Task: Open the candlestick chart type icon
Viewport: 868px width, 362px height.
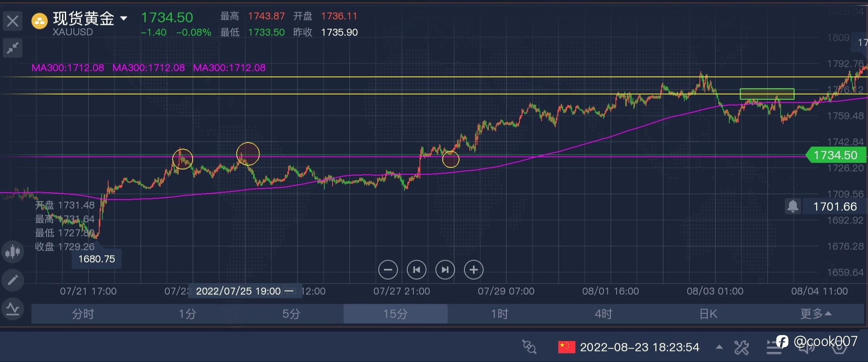Action: 13,252
